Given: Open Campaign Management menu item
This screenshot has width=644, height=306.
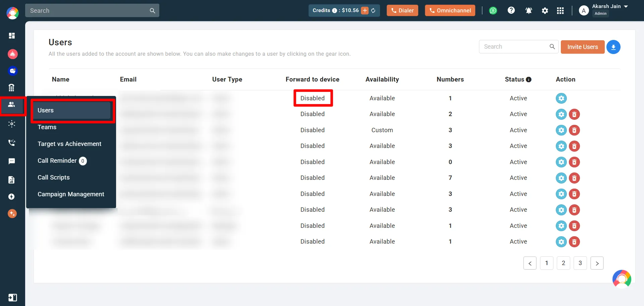Looking at the screenshot, I should click(x=71, y=194).
